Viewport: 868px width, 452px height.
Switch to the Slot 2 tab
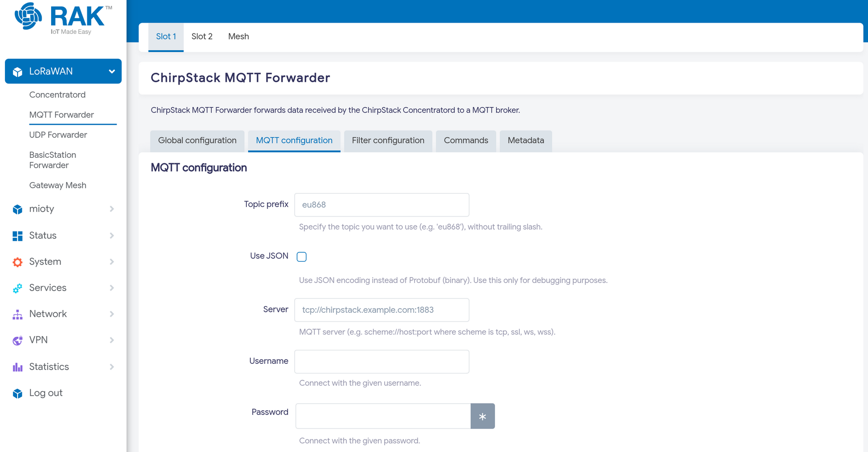(x=202, y=37)
